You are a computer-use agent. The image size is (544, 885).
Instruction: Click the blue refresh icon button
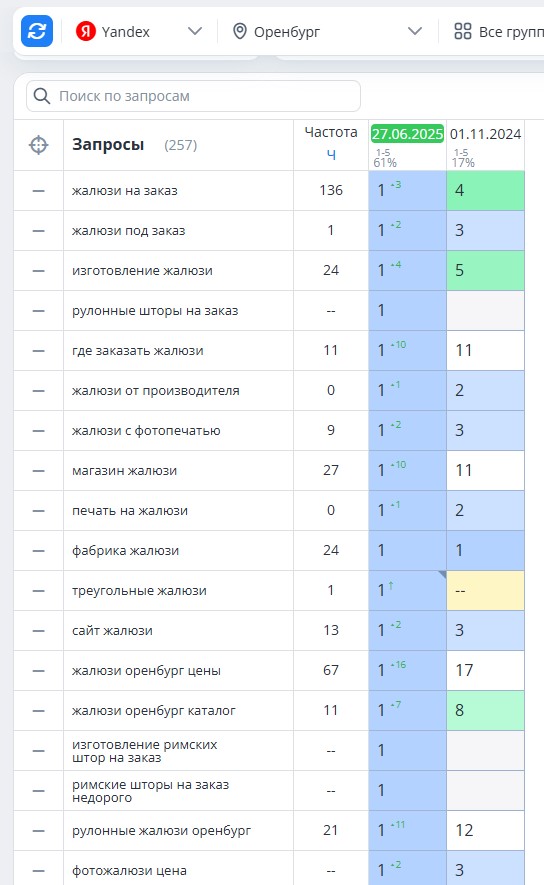coord(37,31)
